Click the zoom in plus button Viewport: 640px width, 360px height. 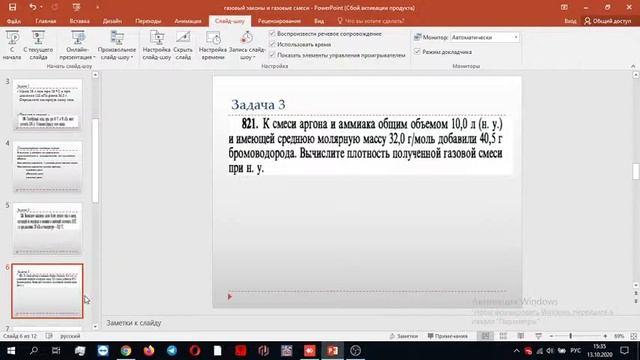[605, 336]
